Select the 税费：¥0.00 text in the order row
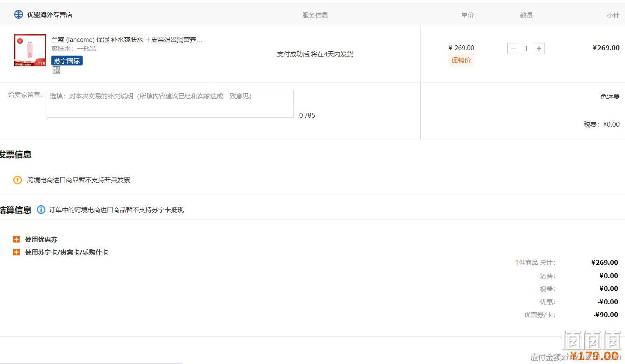This screenshot has width=625, height=364. 601,124
